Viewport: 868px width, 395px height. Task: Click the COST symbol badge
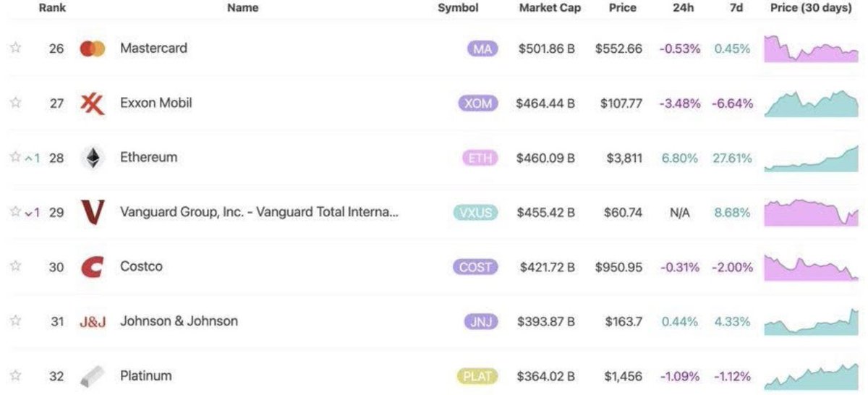476,267
